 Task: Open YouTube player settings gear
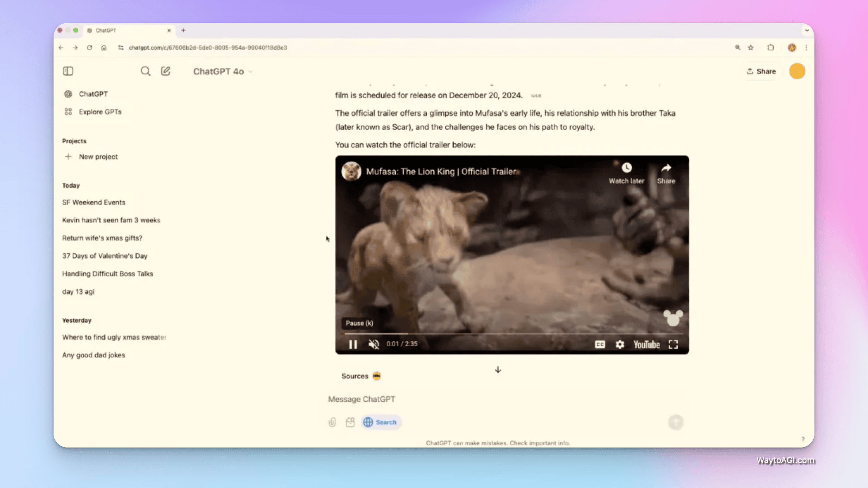point(620,344)
